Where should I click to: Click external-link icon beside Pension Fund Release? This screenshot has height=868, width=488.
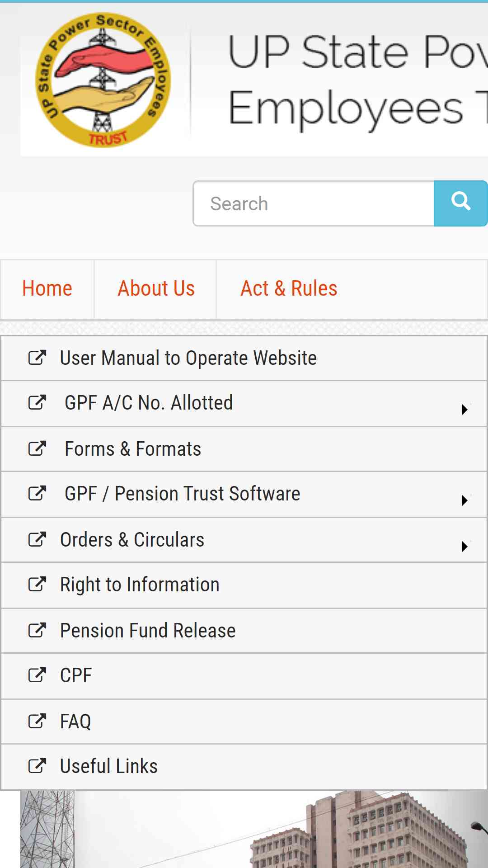[37, 630]
